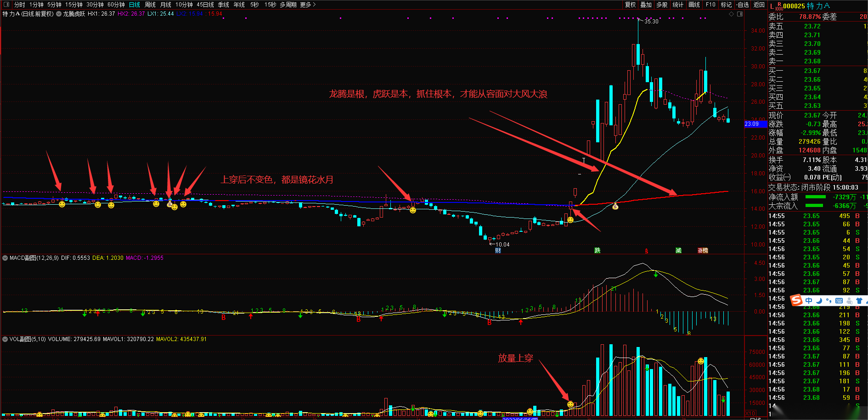
Task: Click the blue 23.09 price tag on axis
Action: [x=755, y=124]
